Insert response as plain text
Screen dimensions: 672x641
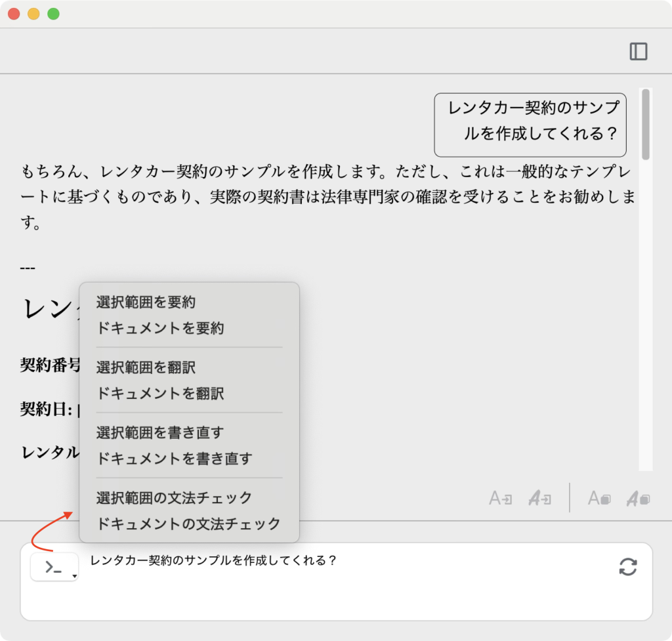501,499
